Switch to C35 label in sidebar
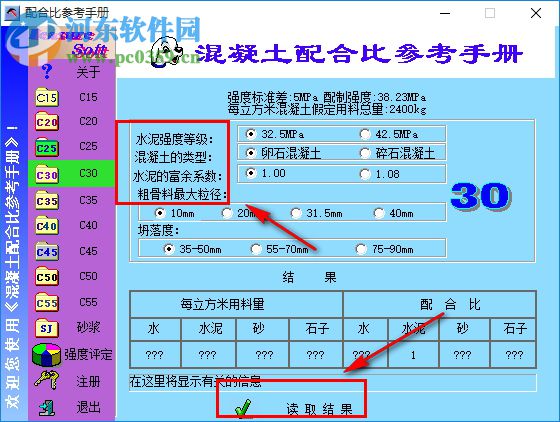560x422 pixels. pyautogui.click(x=88, y=200)
